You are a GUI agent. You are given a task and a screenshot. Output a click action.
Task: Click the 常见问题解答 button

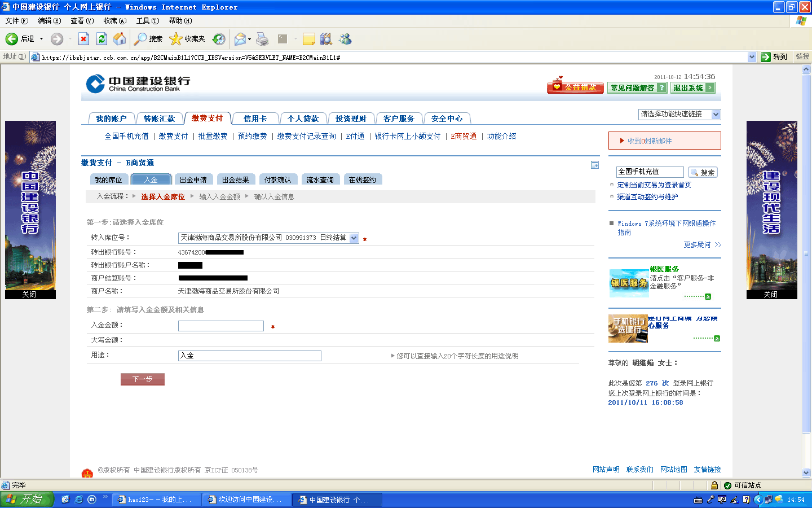coord(637,87)
